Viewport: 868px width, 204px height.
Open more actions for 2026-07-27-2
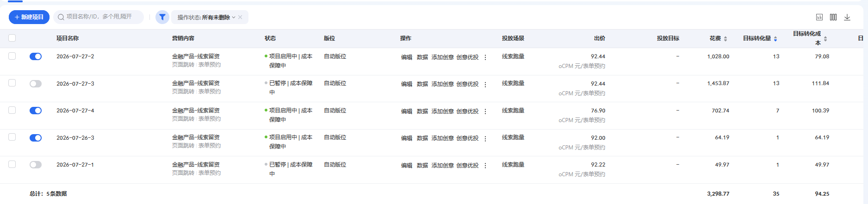click(485, 57)
